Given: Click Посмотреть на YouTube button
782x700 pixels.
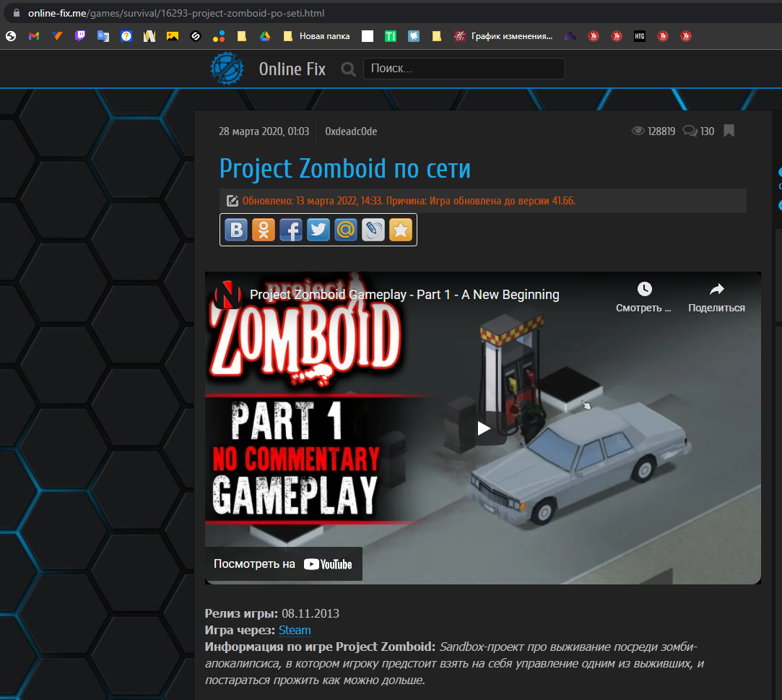Looking at the screenshot, I should click(x=283, y=563).
